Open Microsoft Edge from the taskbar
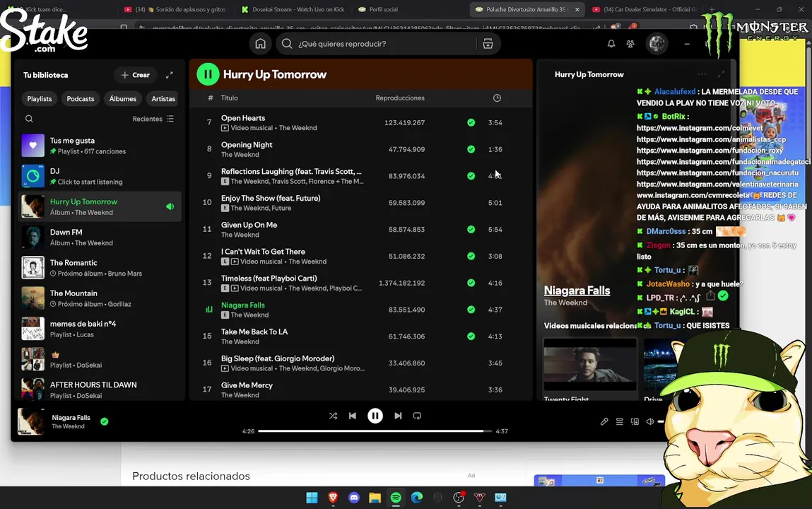812x509 pixels. click(x=417, y=498)
